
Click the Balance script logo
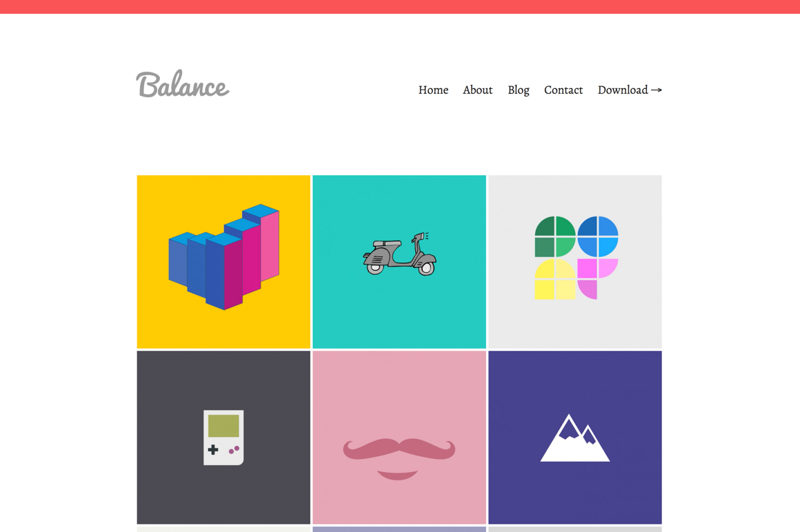coord(183,84)
